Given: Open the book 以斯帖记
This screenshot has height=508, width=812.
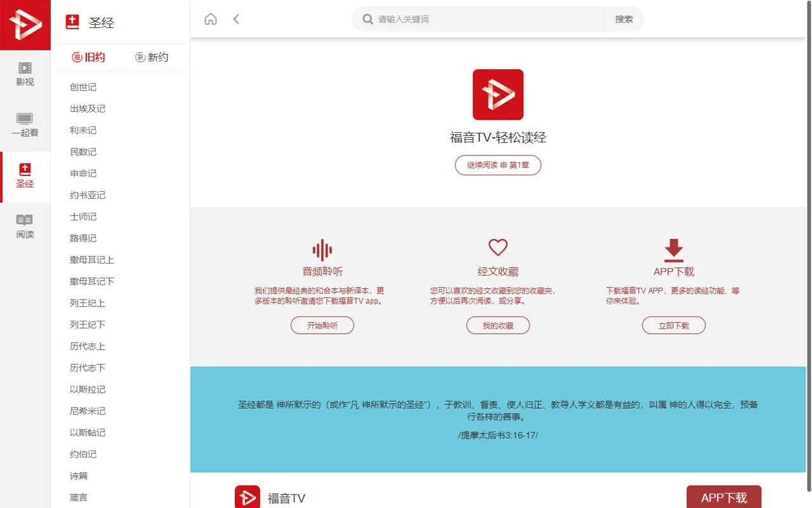Looking at the screenshot, I should click(88, 432).
